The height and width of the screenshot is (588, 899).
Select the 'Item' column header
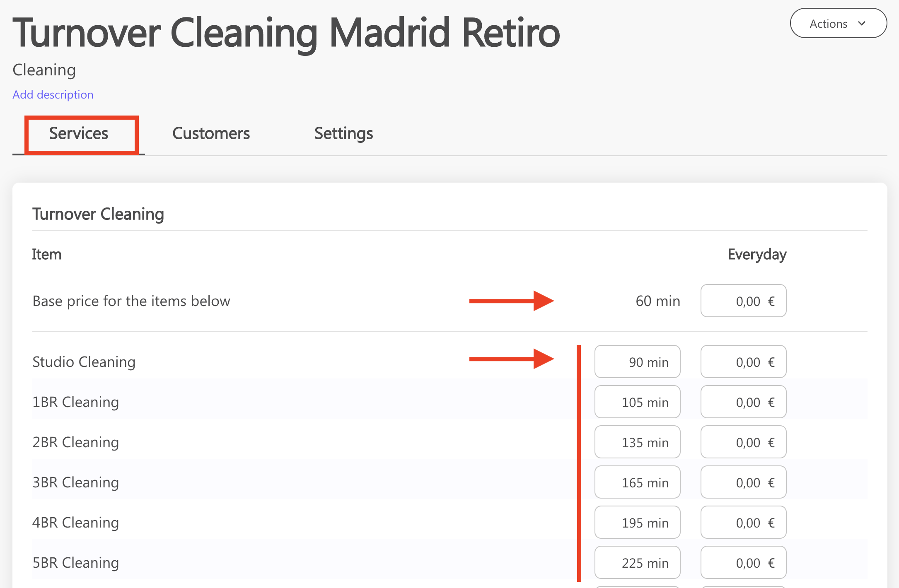(x=47, y=254)
